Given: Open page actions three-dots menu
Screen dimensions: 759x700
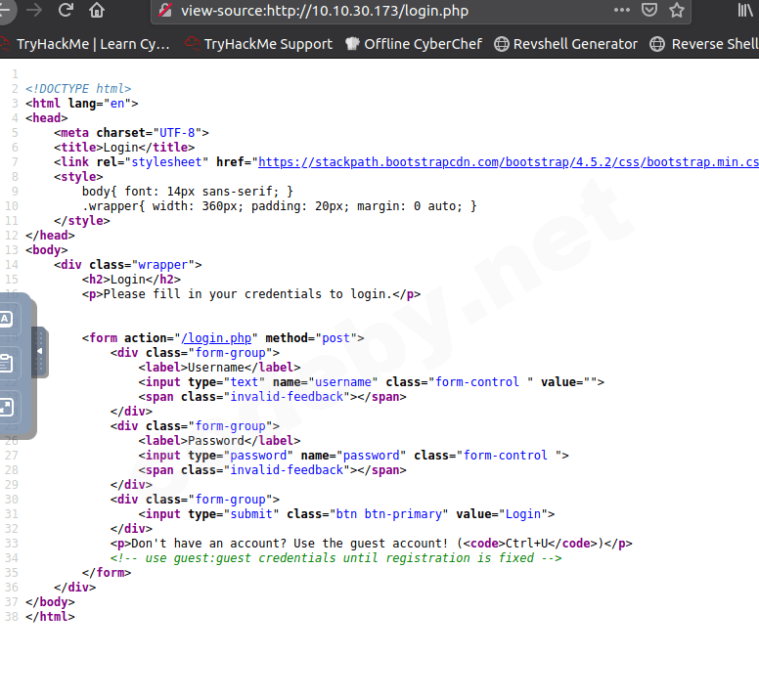Looking at the screenshot, I should click(x=621, y=10).
